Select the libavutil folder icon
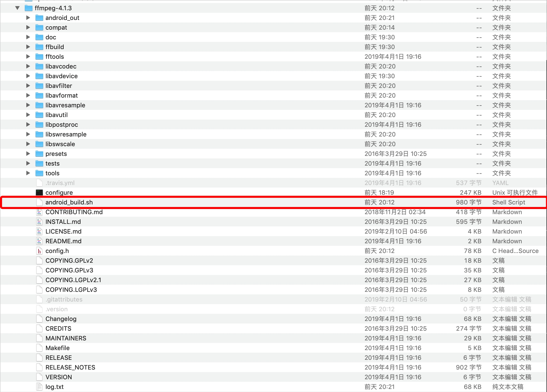Screen dimensions: 547x392 (39, 115)
